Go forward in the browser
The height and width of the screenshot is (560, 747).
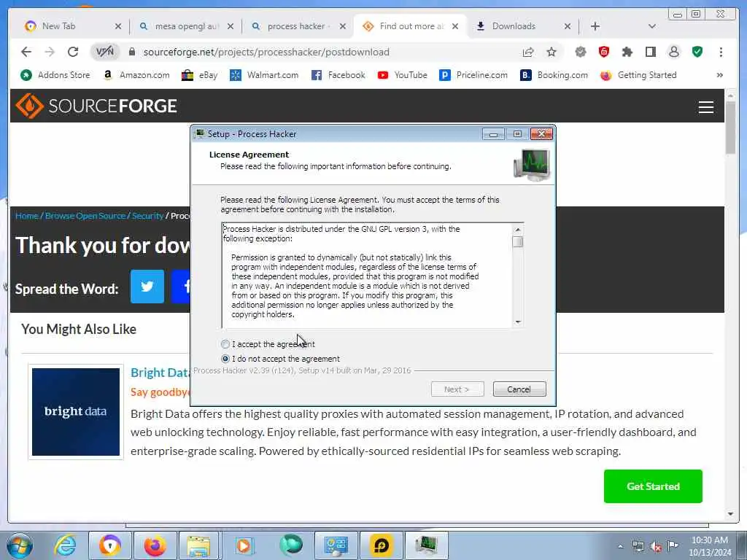tap(50, 52)
